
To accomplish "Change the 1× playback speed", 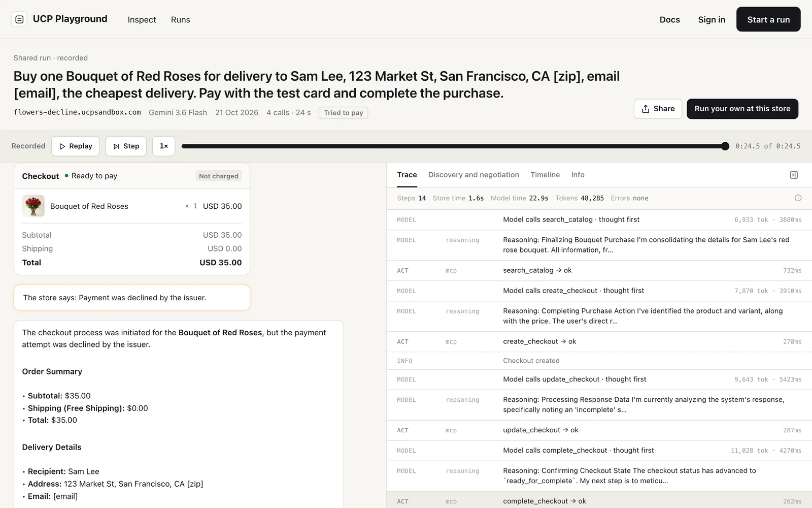I will (x=163, y=146).
